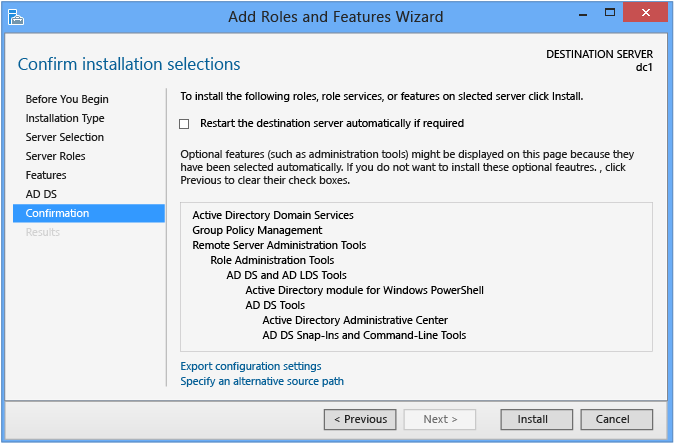
Task: Switch to Server Selection step
Action: point(64,137)
